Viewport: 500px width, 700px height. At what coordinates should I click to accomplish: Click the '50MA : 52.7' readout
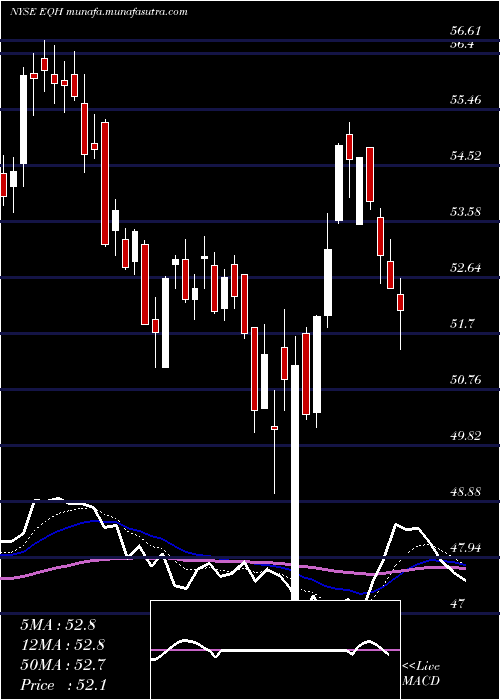pos(63,665)
